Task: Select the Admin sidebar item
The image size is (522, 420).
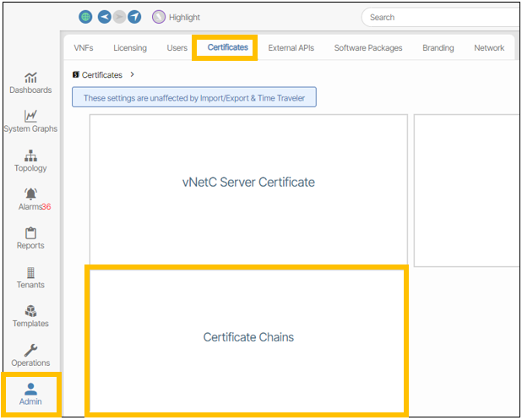Action: click(30, 394)
